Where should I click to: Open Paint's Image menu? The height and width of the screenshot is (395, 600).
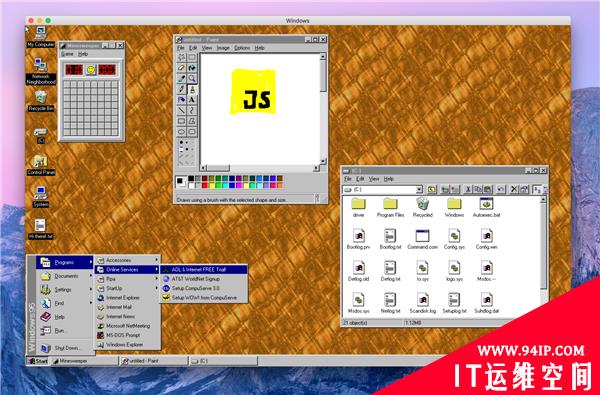223,48
